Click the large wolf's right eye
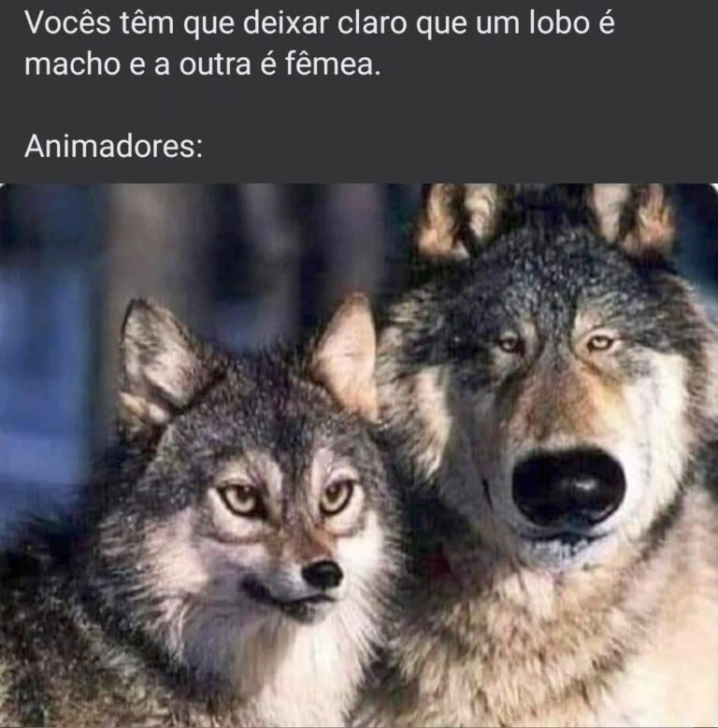This screenshot has width=718, height=728. [600, 343]
